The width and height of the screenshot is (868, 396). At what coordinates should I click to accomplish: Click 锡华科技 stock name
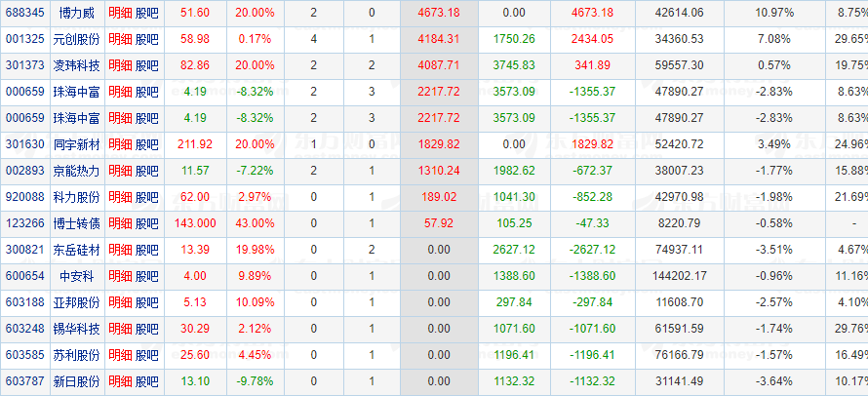pos(76,329)
